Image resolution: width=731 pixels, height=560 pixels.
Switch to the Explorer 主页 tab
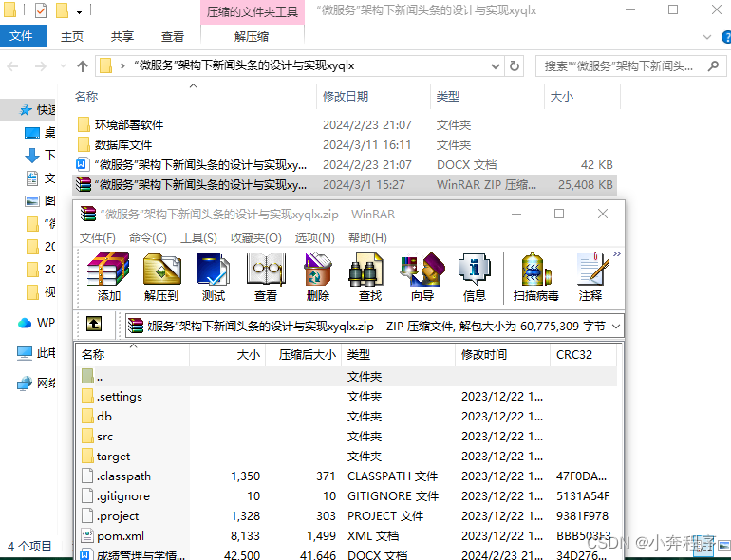[72, 36]
